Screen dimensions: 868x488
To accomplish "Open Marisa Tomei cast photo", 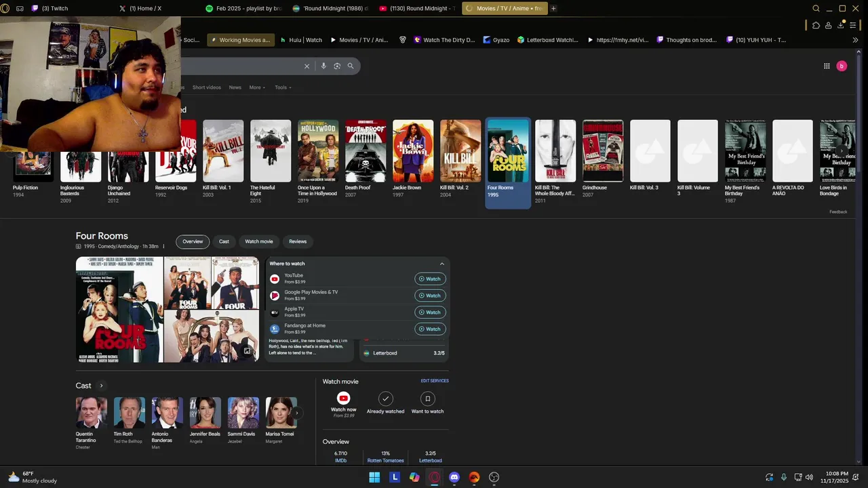I will [281, 413].
